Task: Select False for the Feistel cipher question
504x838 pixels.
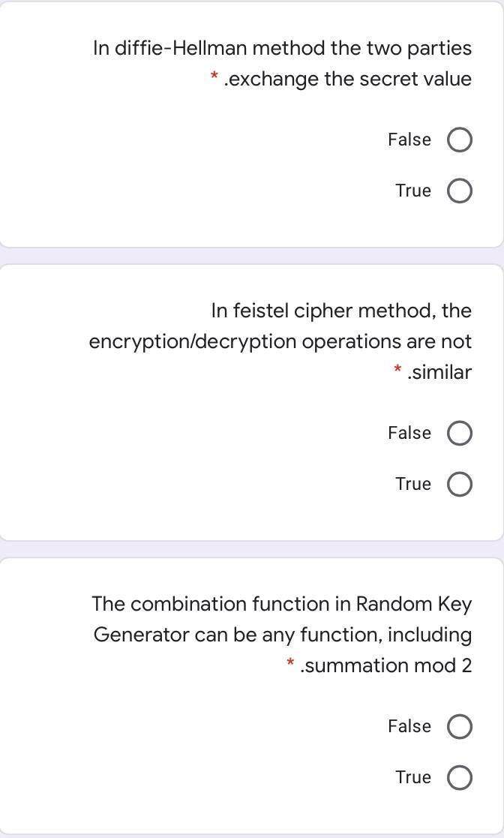Action: 460,433
